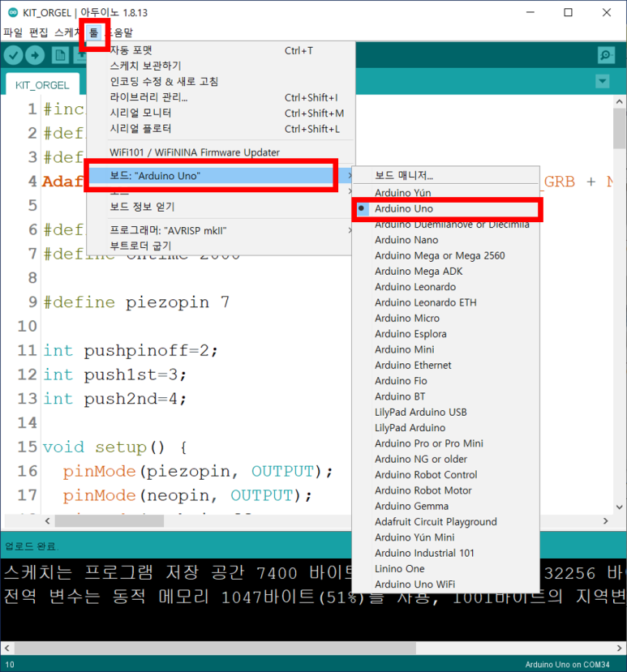Select Arduino Leonardo ETH board
Image resolution: width=627 pixels, height=672 pixels.
coord(445,302)
